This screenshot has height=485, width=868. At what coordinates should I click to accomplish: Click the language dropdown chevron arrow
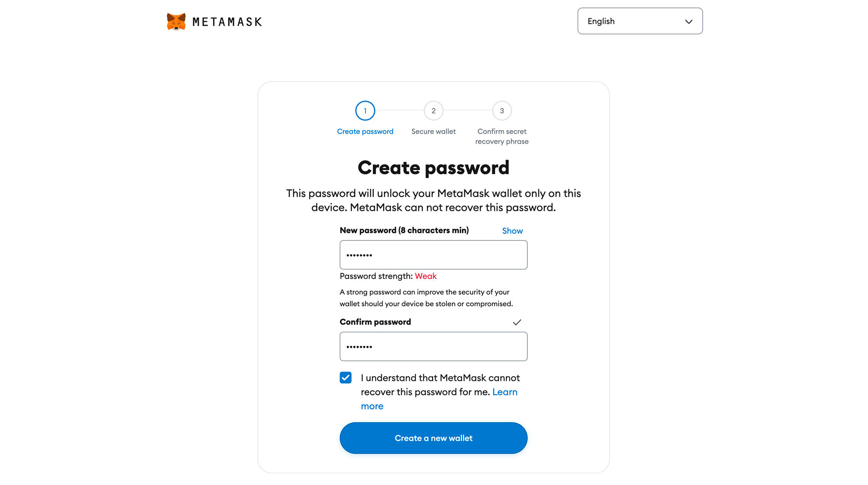tap(688, 22)
